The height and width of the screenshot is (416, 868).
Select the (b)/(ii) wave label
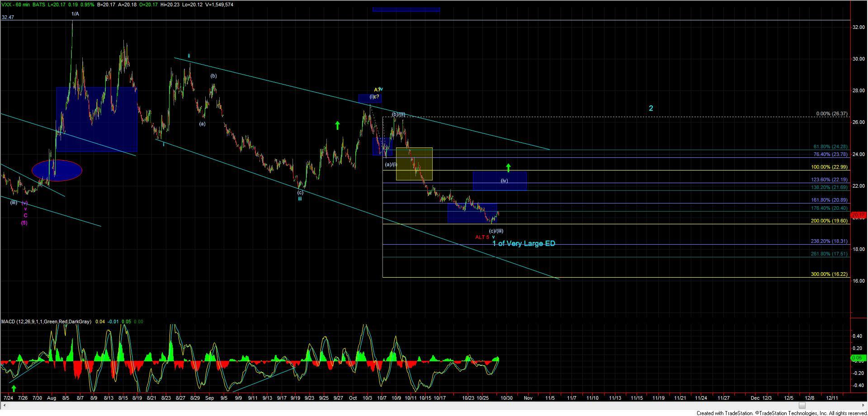[x=398, y=114]
